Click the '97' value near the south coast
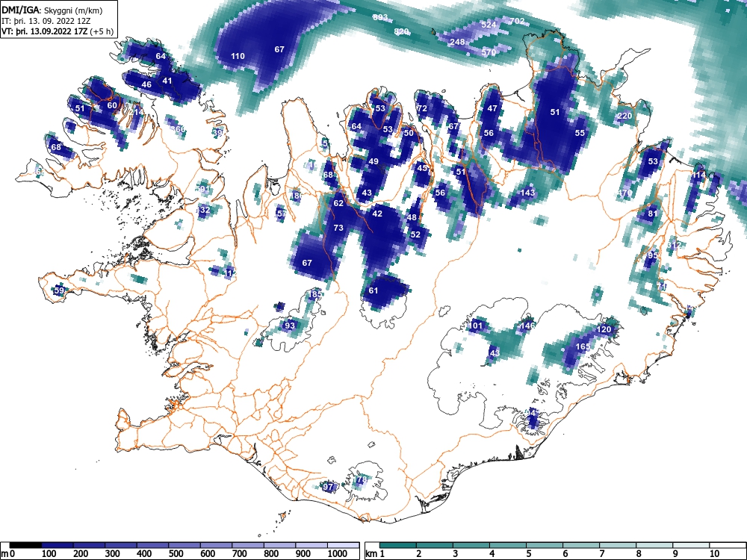The width and height of the screenshot is (747, 560). point(328,487)
